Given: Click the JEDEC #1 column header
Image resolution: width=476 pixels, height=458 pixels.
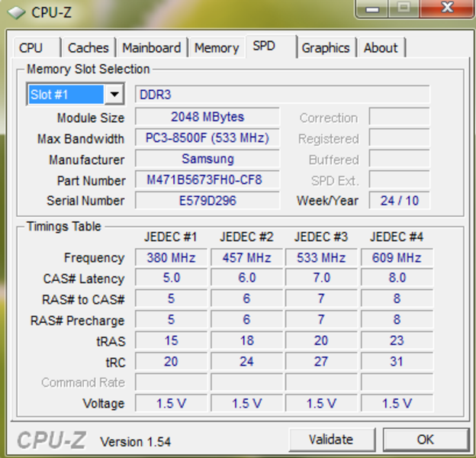Looking at the screenshot, I should point(171,237).
